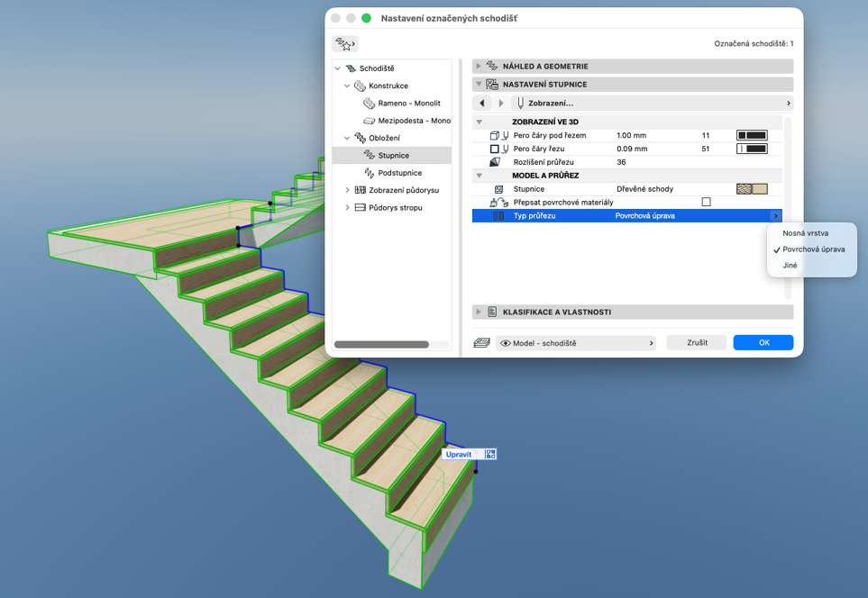Open Pero čáry pod řezem pen swatch

pyautogui.click(x=752, y=135)
